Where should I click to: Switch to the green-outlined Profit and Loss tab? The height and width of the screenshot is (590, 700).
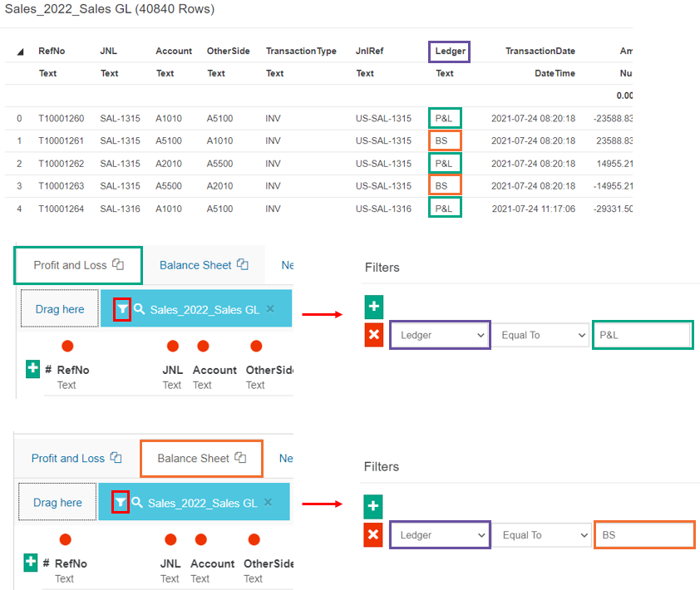click(71, 265)
